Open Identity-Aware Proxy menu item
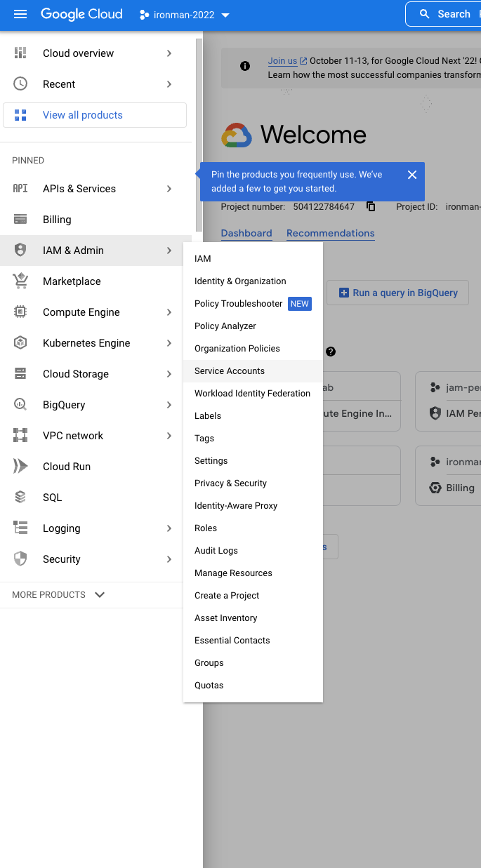 tap(253, 506)
